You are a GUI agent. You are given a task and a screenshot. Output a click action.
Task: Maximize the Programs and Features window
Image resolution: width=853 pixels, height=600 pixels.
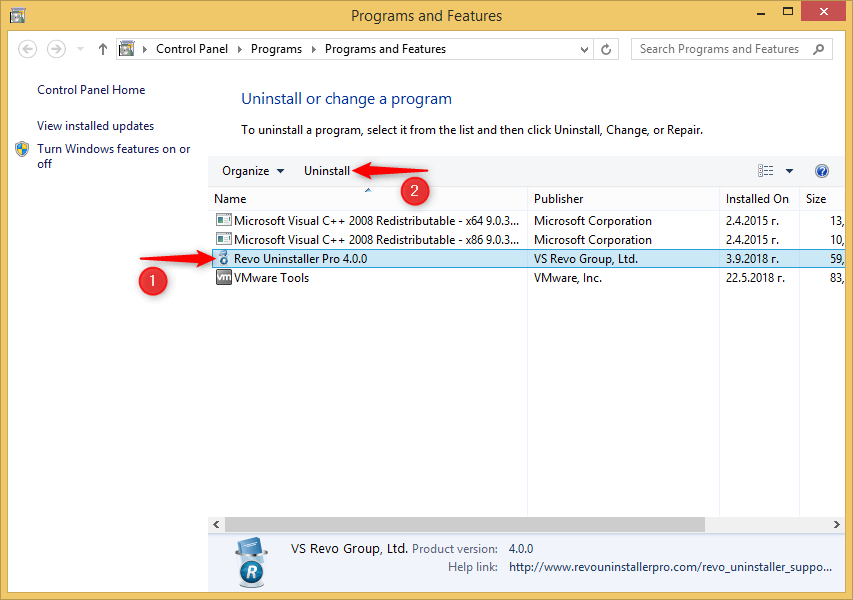(x=787, y=12)
